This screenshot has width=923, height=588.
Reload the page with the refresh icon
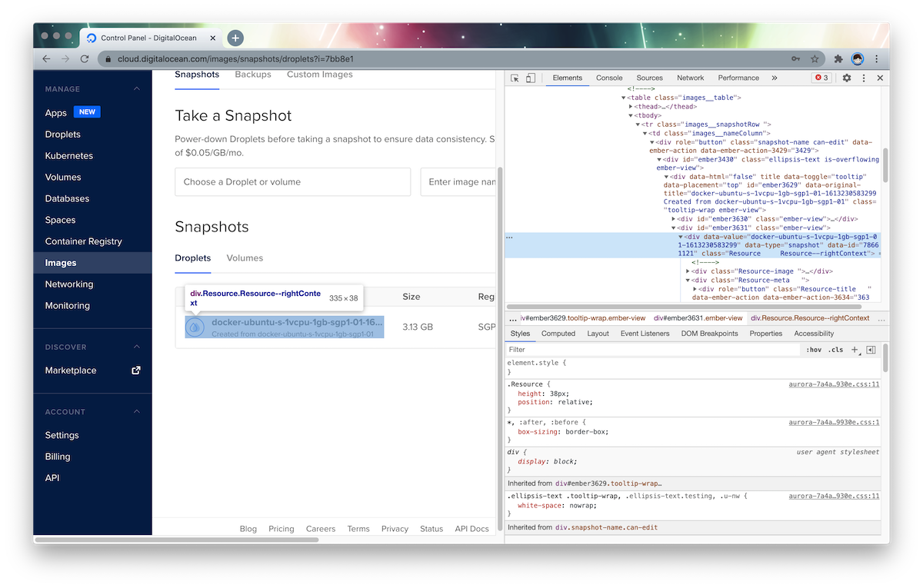pos(85,59)
